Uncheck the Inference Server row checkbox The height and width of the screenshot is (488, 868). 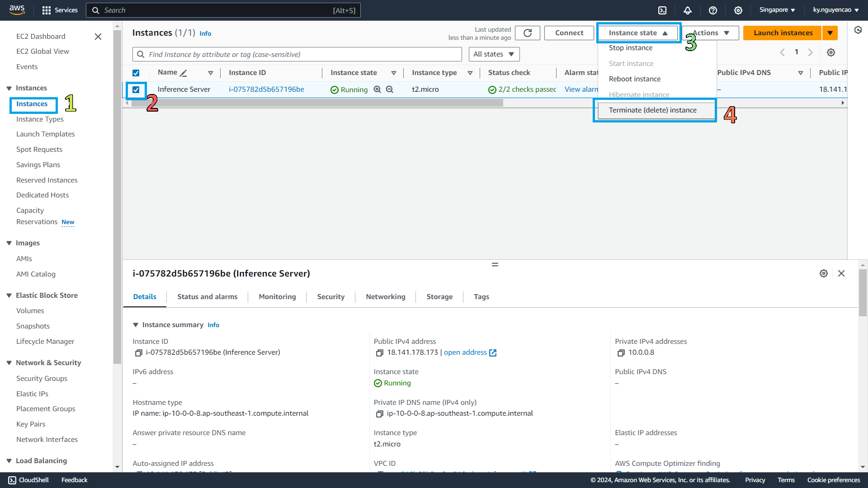click(136, 89)
